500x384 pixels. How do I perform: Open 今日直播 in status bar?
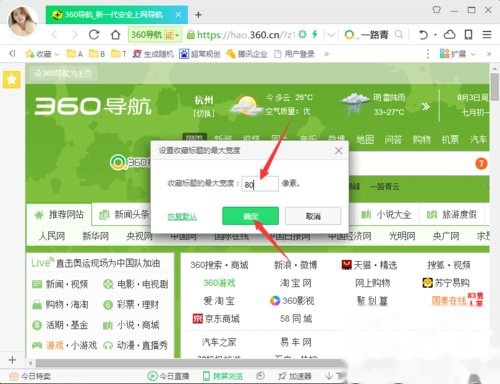coord(168,376)
